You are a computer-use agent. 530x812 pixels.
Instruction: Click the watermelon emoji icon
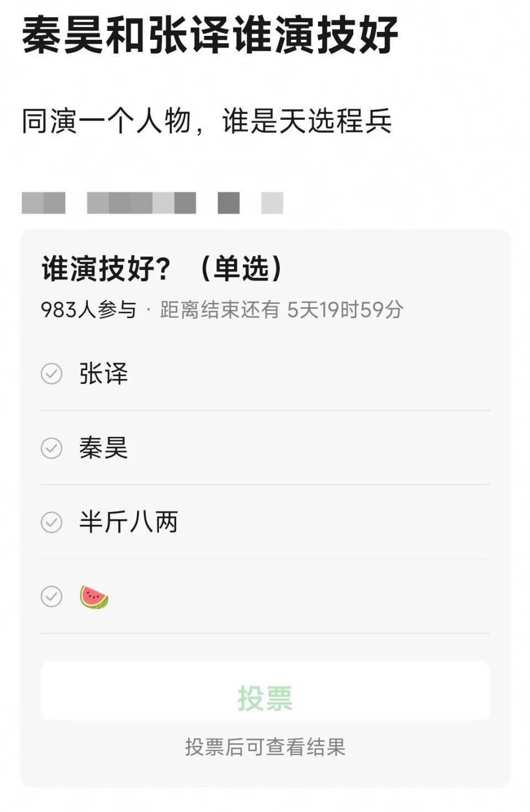[x=94, y=597]
